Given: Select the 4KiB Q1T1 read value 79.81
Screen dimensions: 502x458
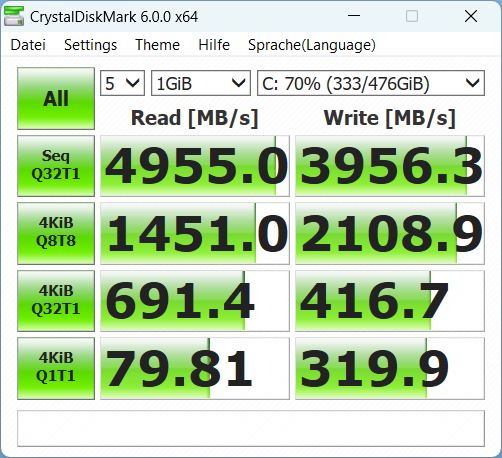Looking at the screenshot, I should [195, 368].
